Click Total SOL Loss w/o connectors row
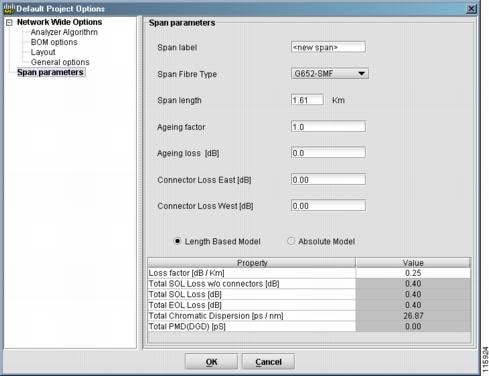 point(252,284)
